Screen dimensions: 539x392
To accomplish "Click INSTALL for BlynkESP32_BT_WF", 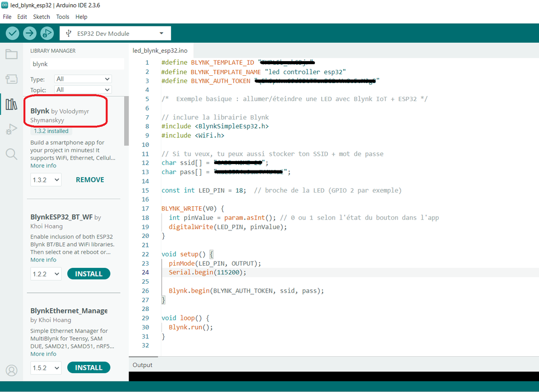I will 88,274.
